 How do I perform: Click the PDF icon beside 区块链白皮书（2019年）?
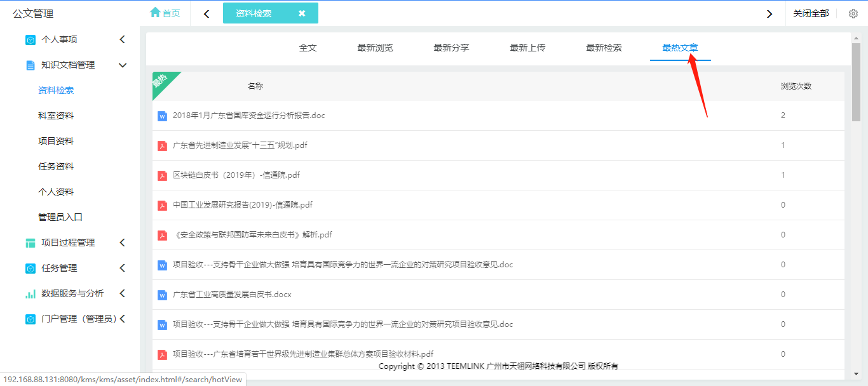[x=162, y=175]
